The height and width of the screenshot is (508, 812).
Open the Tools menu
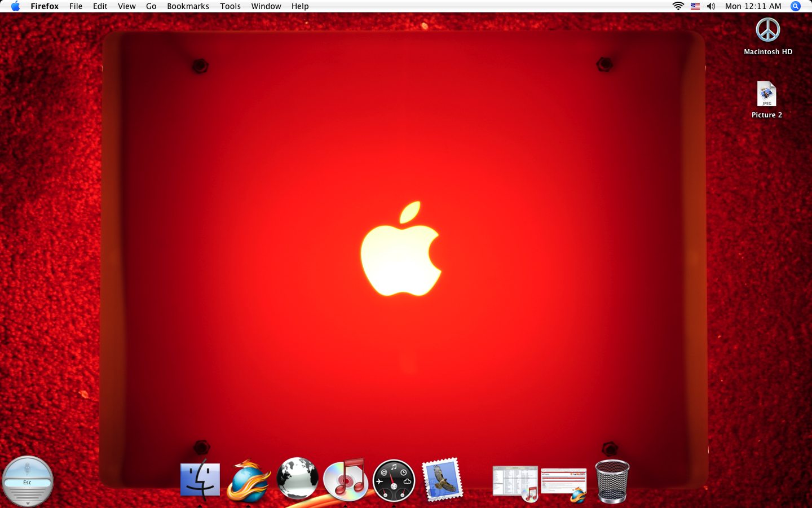tap(230, 6)
